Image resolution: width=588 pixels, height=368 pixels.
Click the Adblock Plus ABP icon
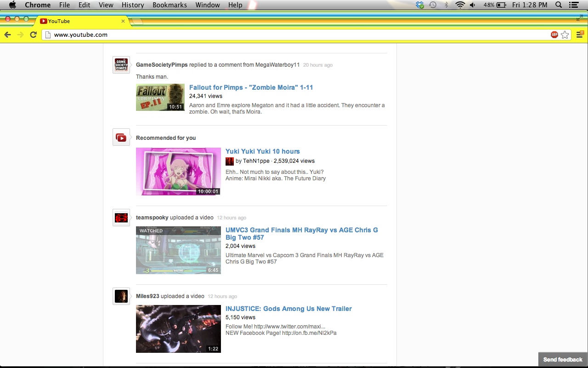[554, 34]
